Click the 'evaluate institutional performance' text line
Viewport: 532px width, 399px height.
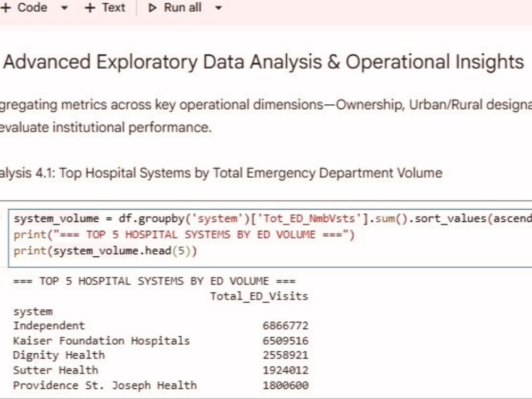pos(105,128)
